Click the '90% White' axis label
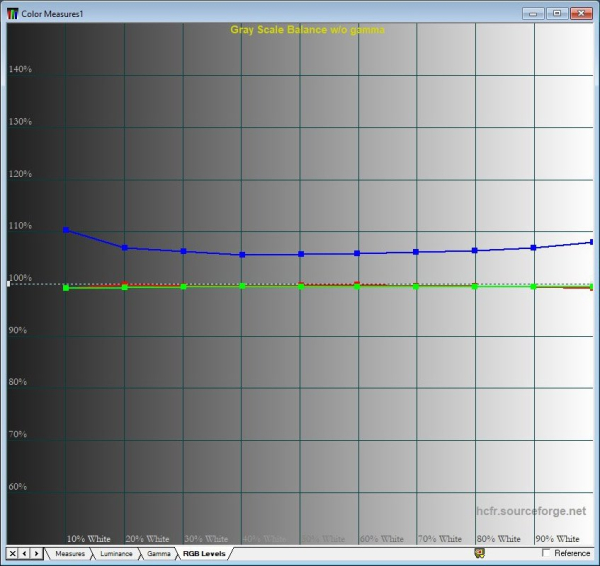The image size is (600, 566). (x=558, y=539)
